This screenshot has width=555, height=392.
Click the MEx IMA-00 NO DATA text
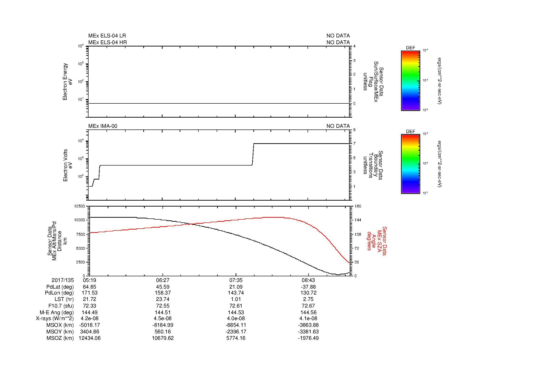[338, 126]
